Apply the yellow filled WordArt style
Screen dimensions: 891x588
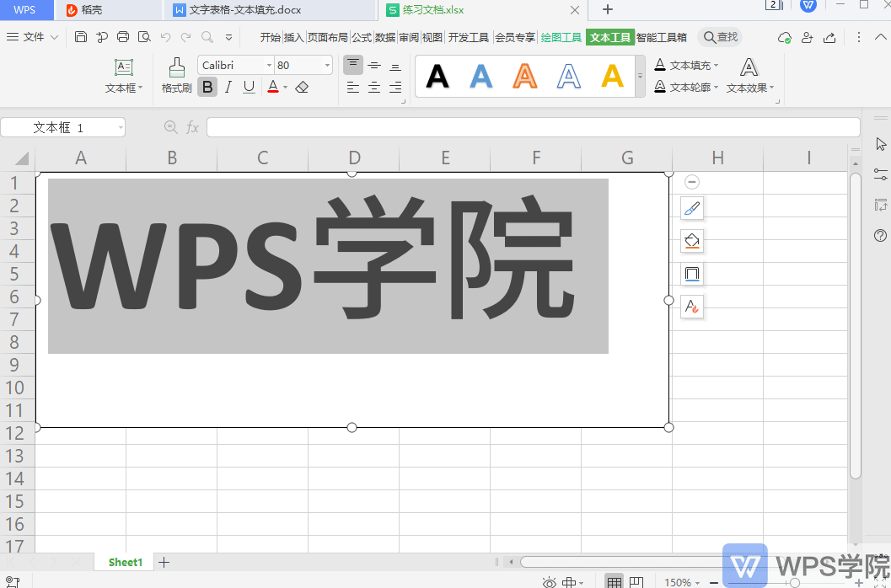point(613,76)
